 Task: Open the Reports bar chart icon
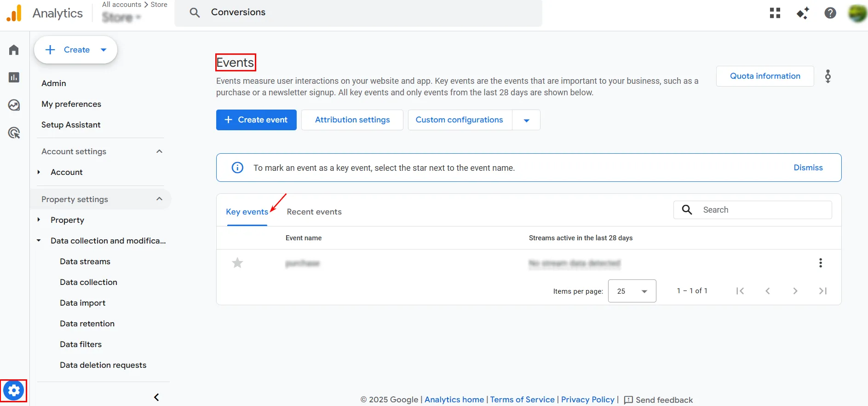tap(14, 77)
